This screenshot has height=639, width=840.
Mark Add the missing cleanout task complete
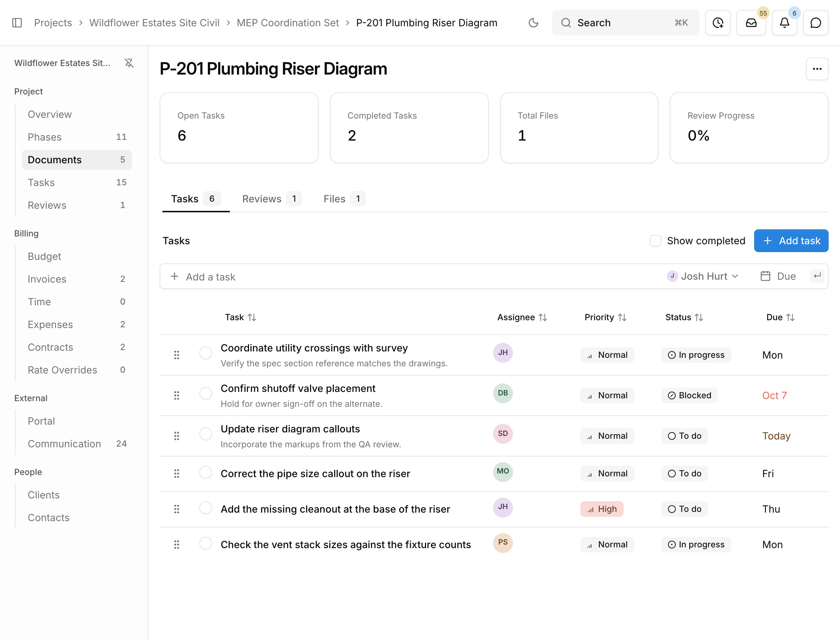206,507
